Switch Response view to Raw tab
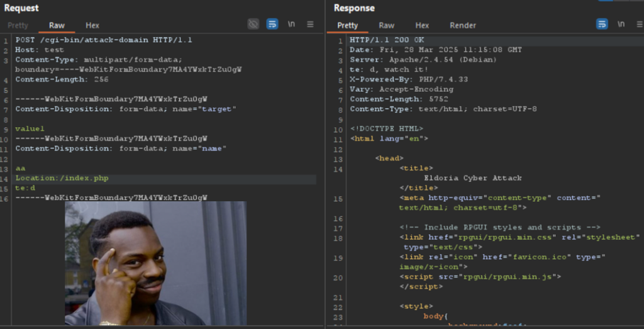Viewport: 644px width, 329px height. 387,25
